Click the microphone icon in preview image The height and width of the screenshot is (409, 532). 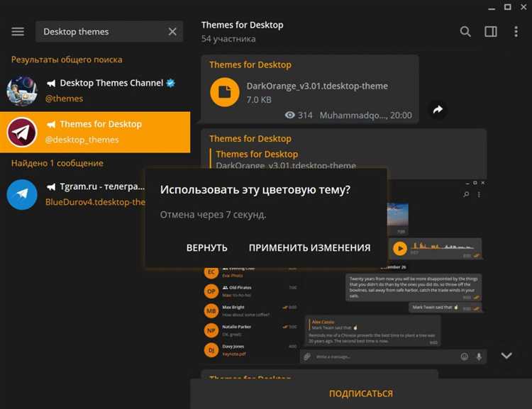click(x=479, y=357)
